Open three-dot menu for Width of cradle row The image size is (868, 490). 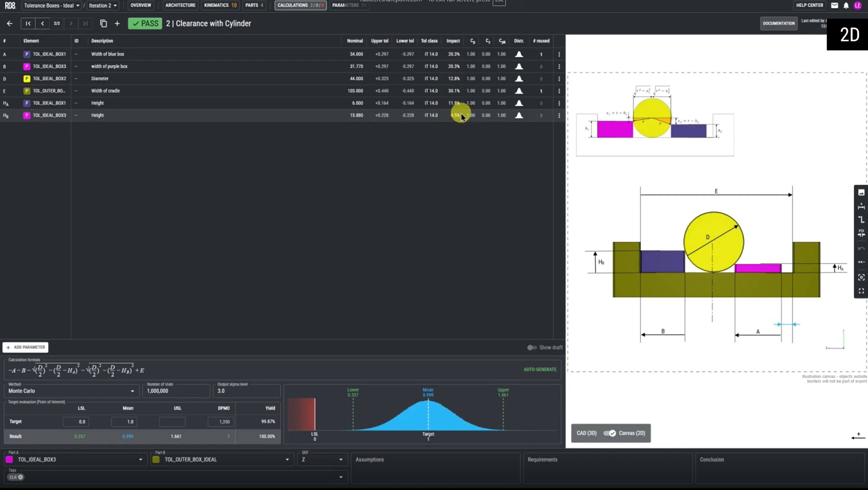pos(559,91)
